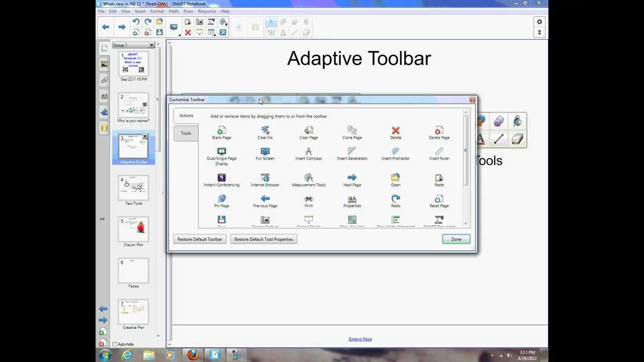Click the Restore Default Toolbar button

(200, 239)
